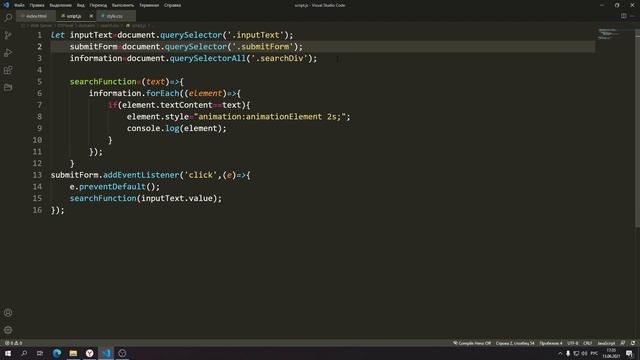
Task: Click line number 13 in gutter
Action: coord(37,175)
